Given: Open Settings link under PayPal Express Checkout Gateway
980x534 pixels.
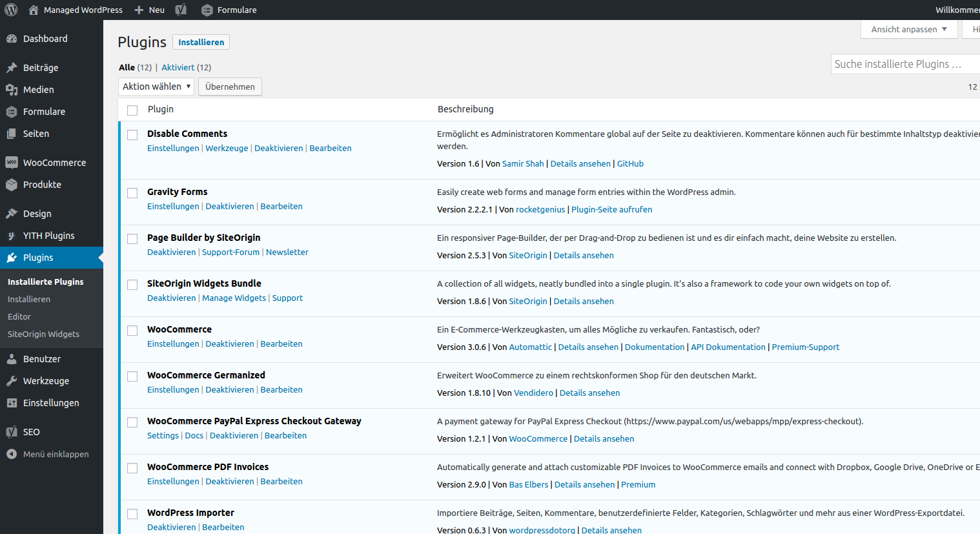Looking at the screenshot, I should click(163, 436).
